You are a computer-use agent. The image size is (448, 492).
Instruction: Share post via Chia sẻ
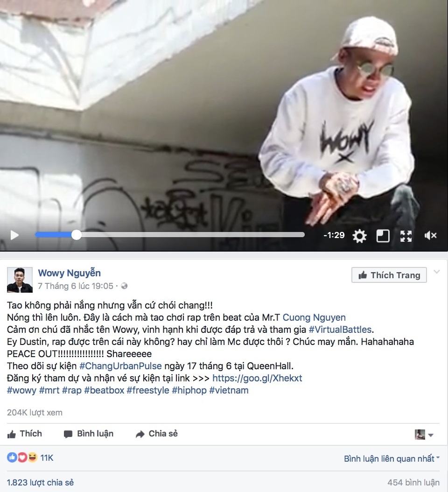coord(156,434)
